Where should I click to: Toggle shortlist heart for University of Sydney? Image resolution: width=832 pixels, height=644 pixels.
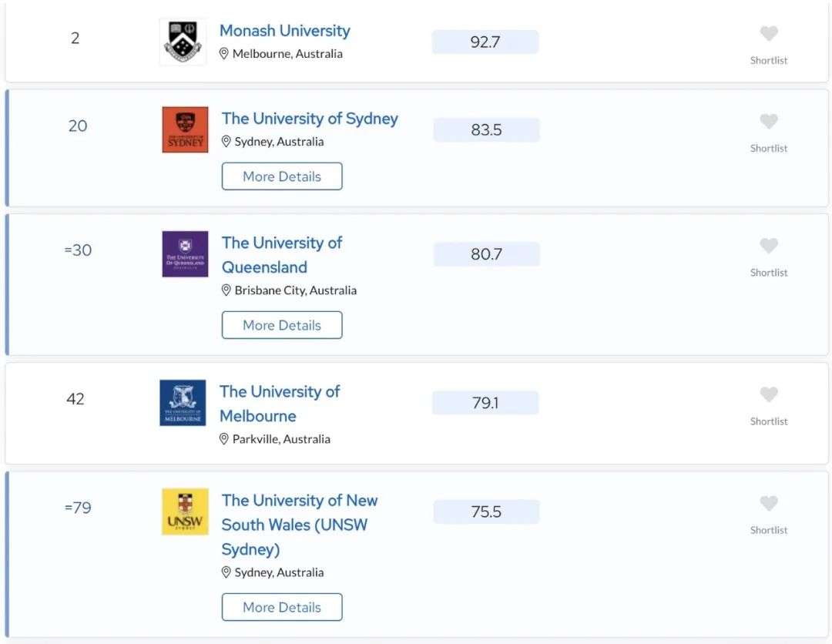point(768,122)
